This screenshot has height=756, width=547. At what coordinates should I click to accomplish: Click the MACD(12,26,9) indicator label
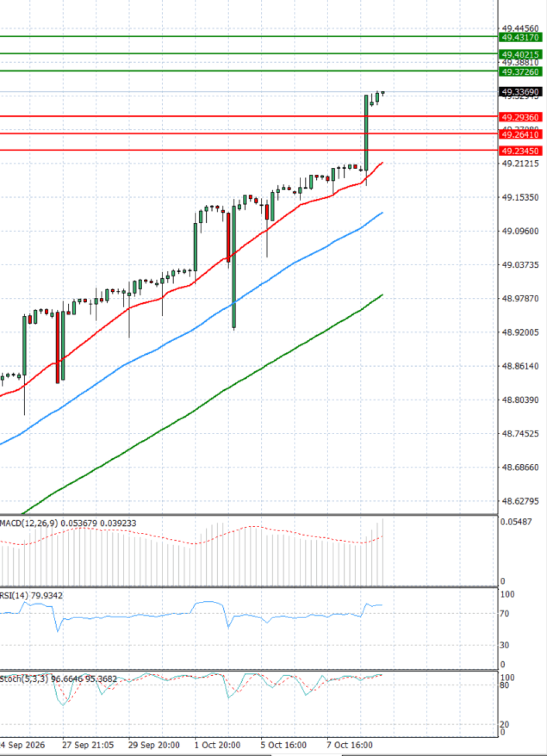(x=68, y=523)
